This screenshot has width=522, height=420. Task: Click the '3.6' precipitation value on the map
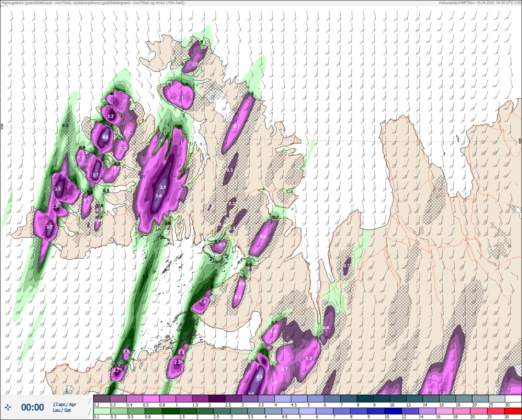[159, 196]
